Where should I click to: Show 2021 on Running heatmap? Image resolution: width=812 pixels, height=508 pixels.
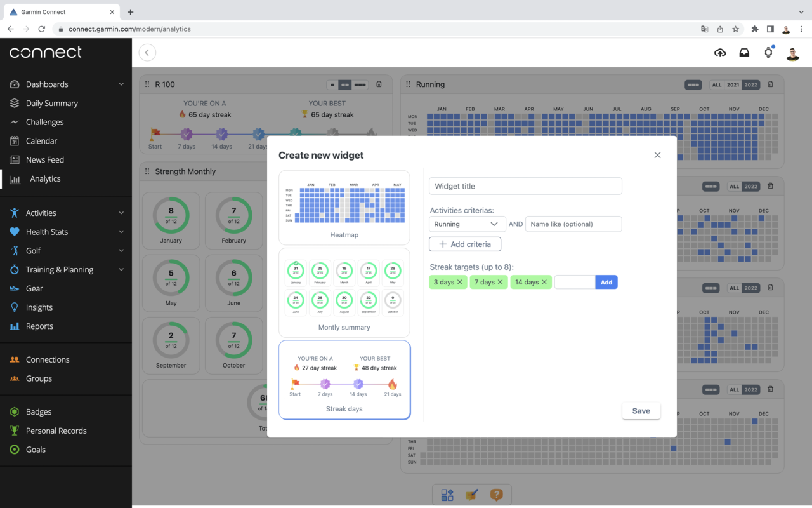pyautogui.click(x=733, y=84)
